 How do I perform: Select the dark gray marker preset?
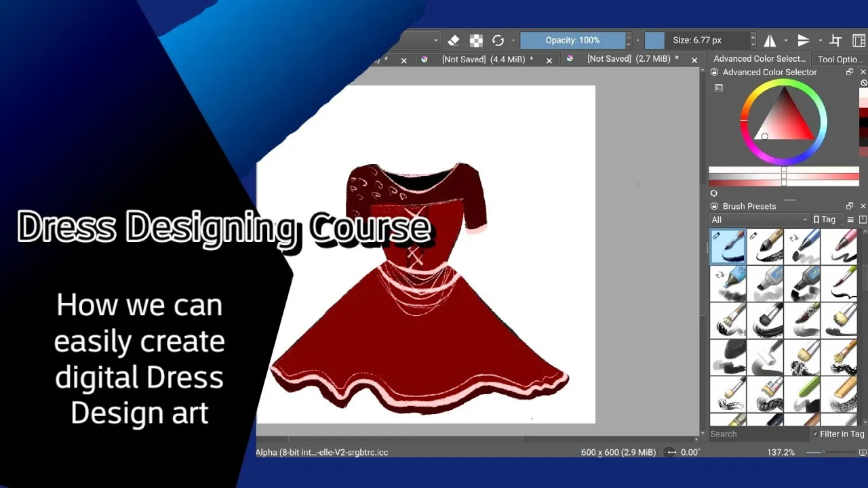click(802, 283)
